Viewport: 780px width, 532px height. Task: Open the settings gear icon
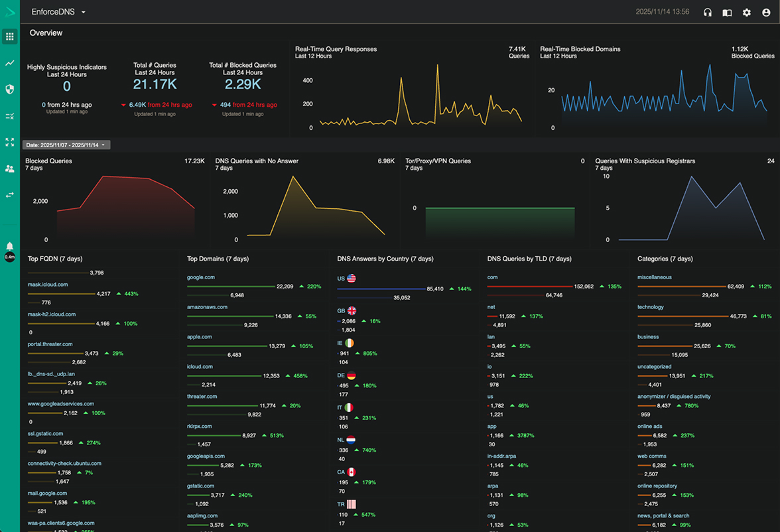pos(747,13)
